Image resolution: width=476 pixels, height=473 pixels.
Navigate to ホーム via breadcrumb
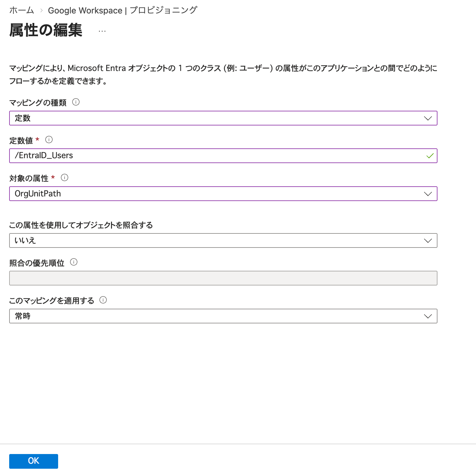pyautogui.click(x=21, y=10)
